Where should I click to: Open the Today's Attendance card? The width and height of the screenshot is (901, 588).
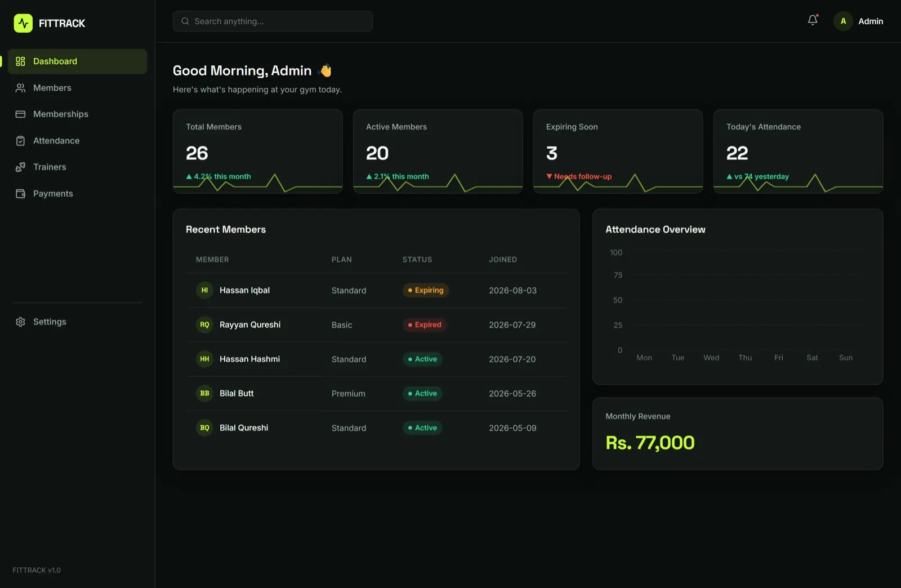coord(799,152)
